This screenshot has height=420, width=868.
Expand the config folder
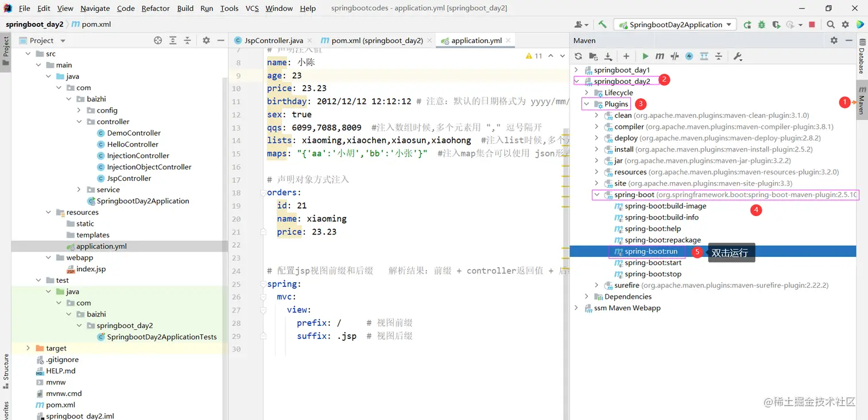[x=79, y=110]
